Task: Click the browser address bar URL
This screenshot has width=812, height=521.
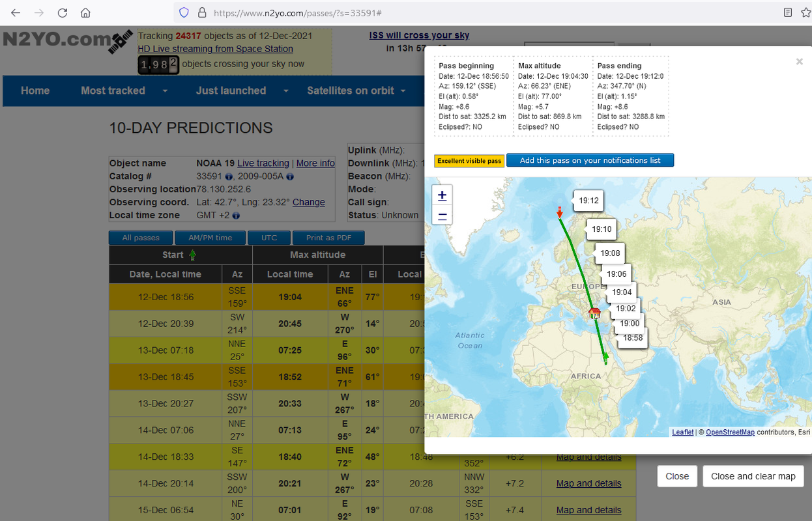Action: (297, 12)
